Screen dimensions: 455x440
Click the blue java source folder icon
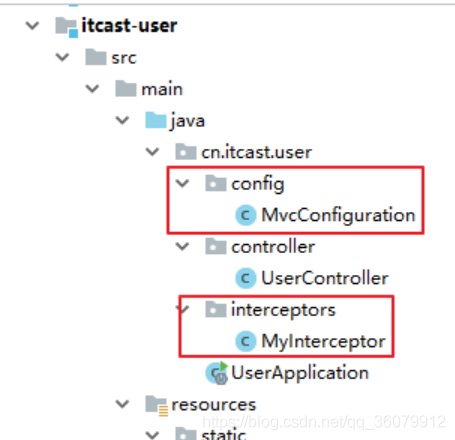pos(156,120)
